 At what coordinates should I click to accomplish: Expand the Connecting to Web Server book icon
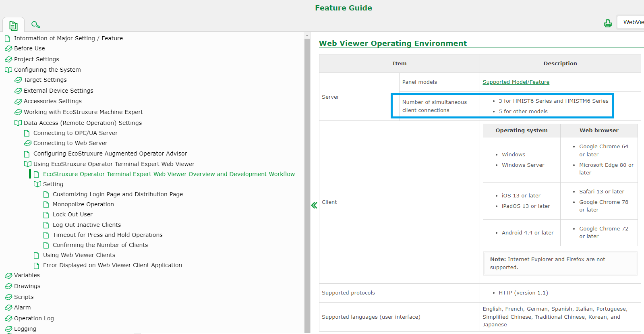[x=28, y=143]
